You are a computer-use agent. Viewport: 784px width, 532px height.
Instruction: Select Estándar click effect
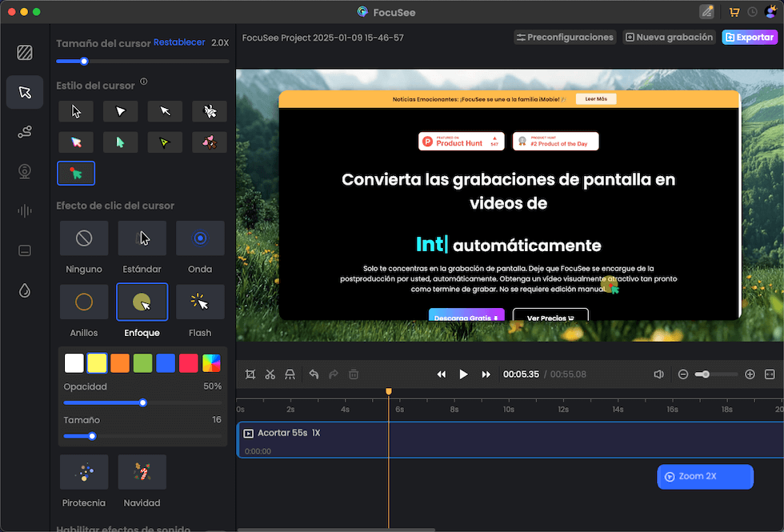[x=142, y=238]
